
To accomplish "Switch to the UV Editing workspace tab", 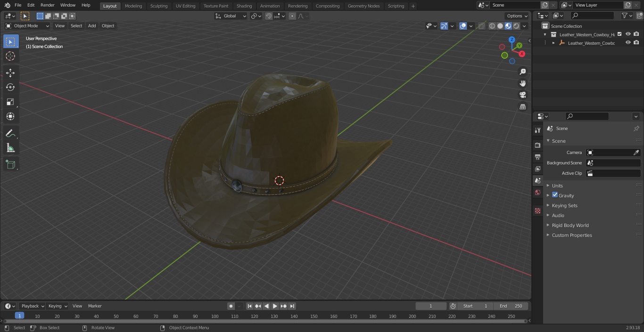I will [x=185, y=6].
